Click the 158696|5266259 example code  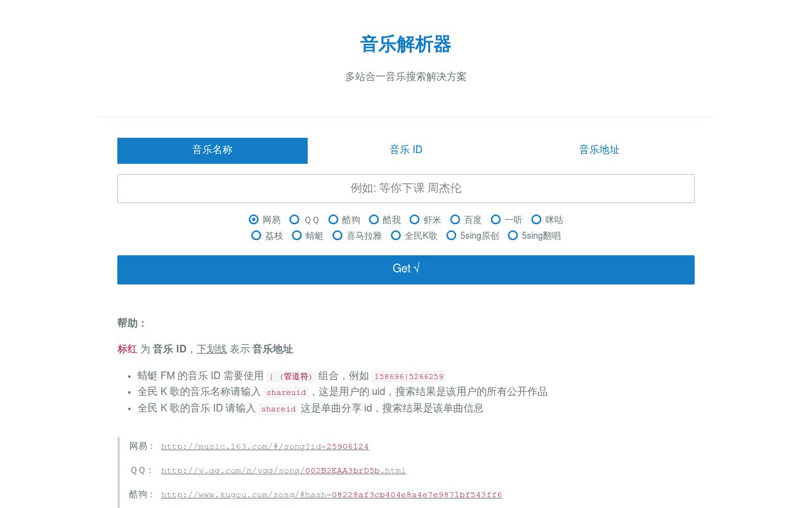(409, 377)
